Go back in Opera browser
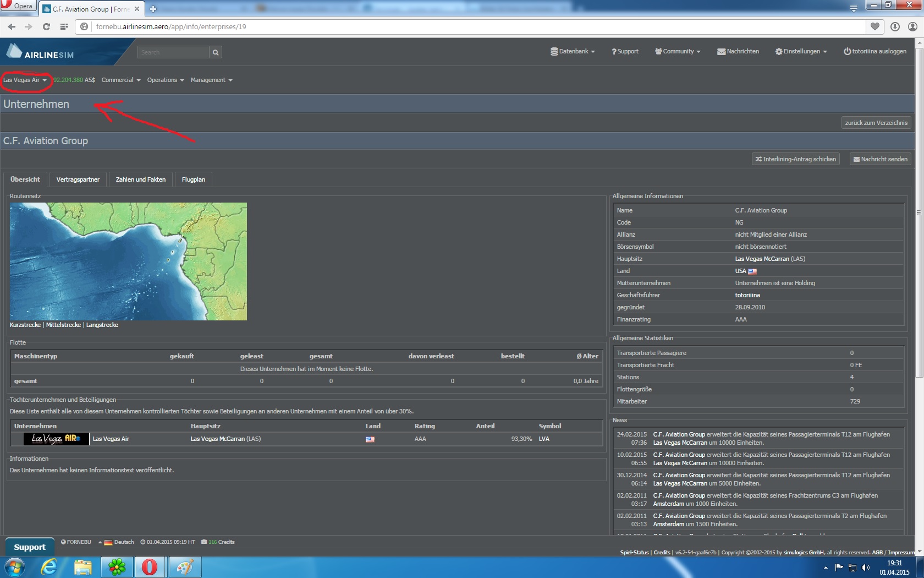The height and width of the screenshot is (578, 924). [x=12, y=26]
